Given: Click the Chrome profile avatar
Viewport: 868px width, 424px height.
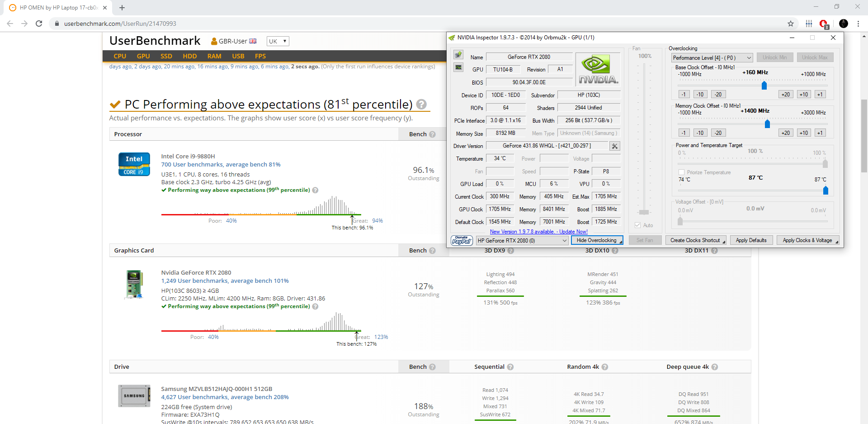Looking at the screenshot, I should click(x=844, y=24).
